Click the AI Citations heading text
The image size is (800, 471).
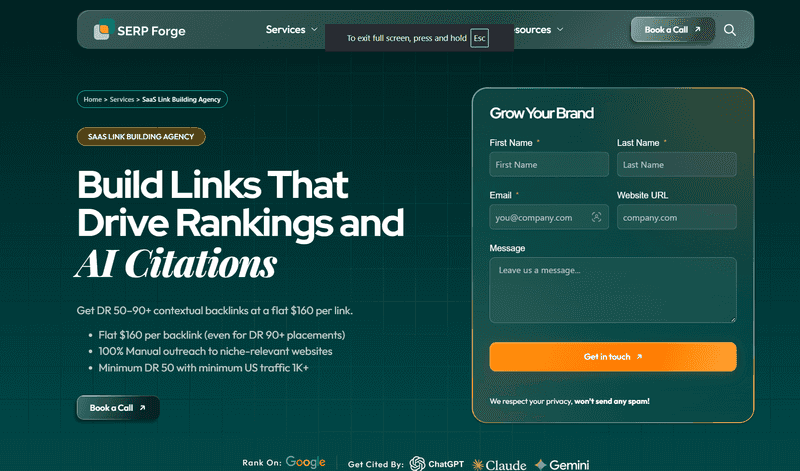[x=177, y=264]
